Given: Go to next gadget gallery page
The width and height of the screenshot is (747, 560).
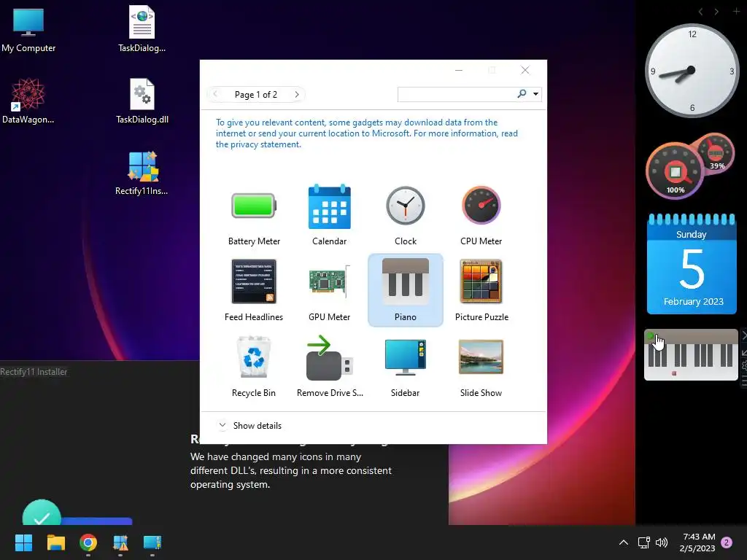Looking at the screenshot, I should (x=297, y=94).
